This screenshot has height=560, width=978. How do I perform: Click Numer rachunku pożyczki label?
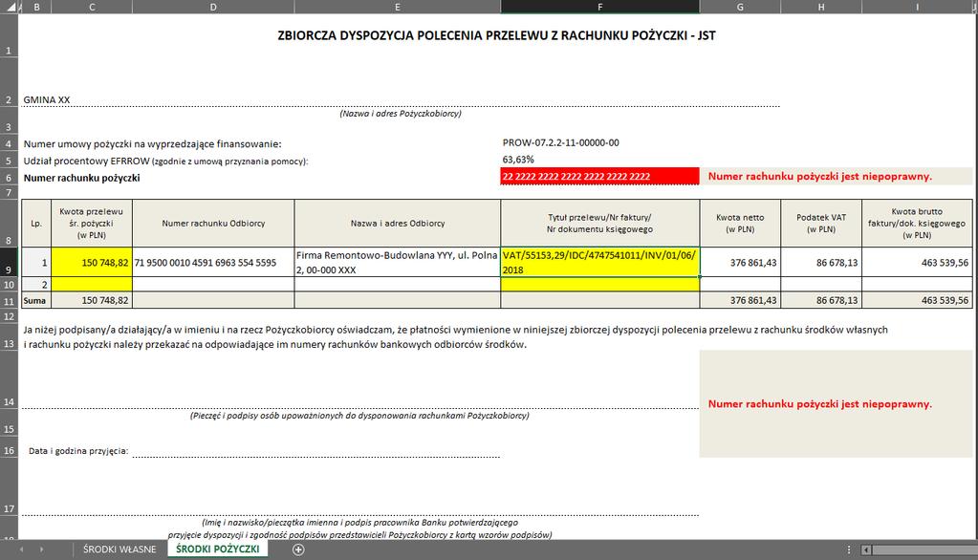(81, 178)
